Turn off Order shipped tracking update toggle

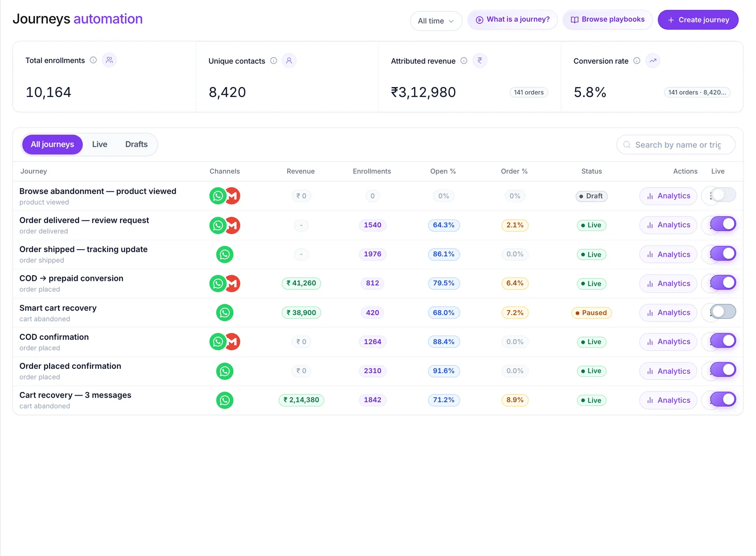723,253
